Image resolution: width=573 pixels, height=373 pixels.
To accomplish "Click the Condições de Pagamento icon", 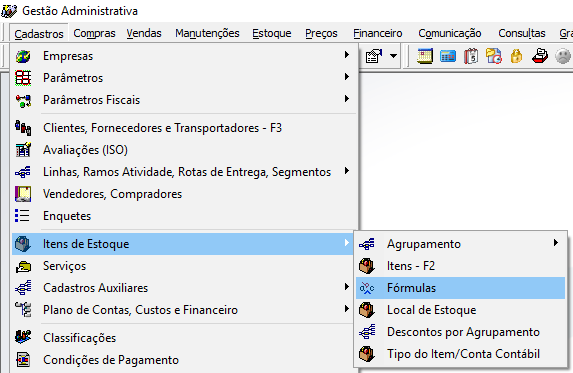I will [x=23, y=360].
